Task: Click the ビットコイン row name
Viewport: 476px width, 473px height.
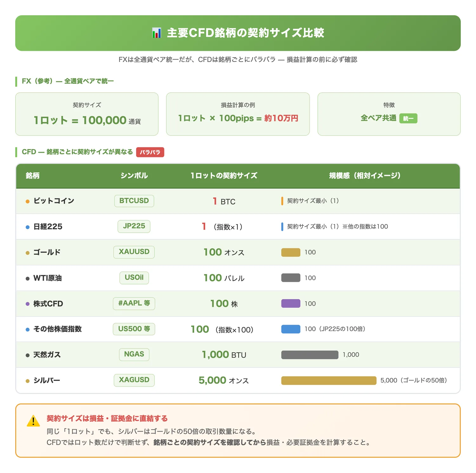Action: tap(54, 201)
